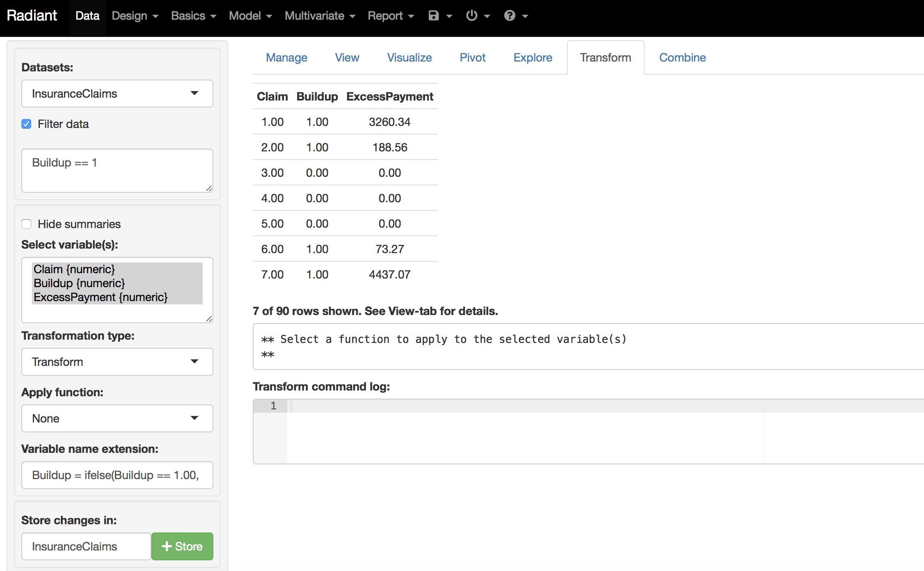Uncheck the Filter data checkbox
Image resolution: width=924 pixels, height=571 pixels.
pos(26,124)
